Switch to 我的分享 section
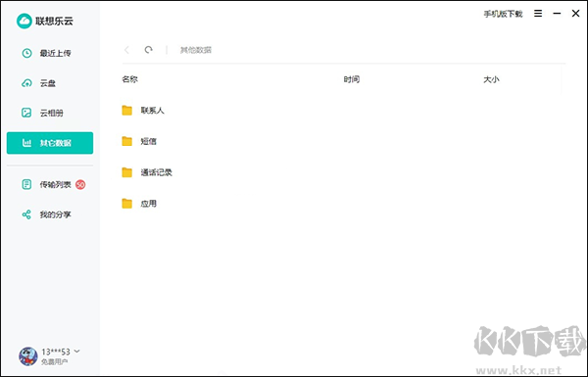The width and height of the screenshot is (588, 377). 56,214
